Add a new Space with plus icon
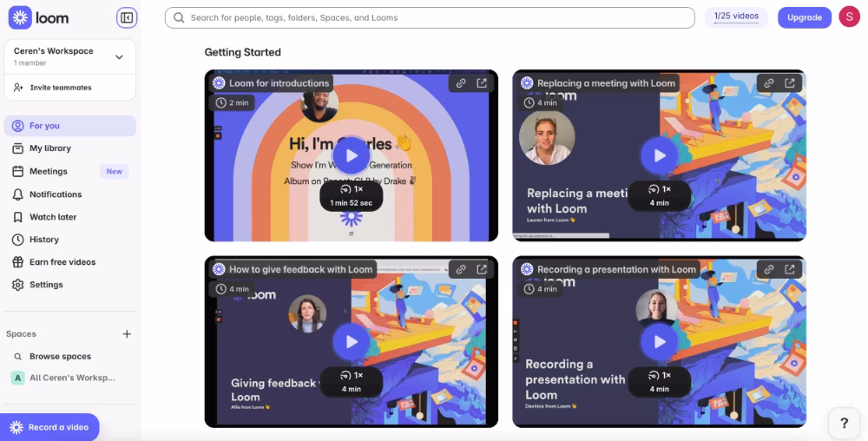 127,333
